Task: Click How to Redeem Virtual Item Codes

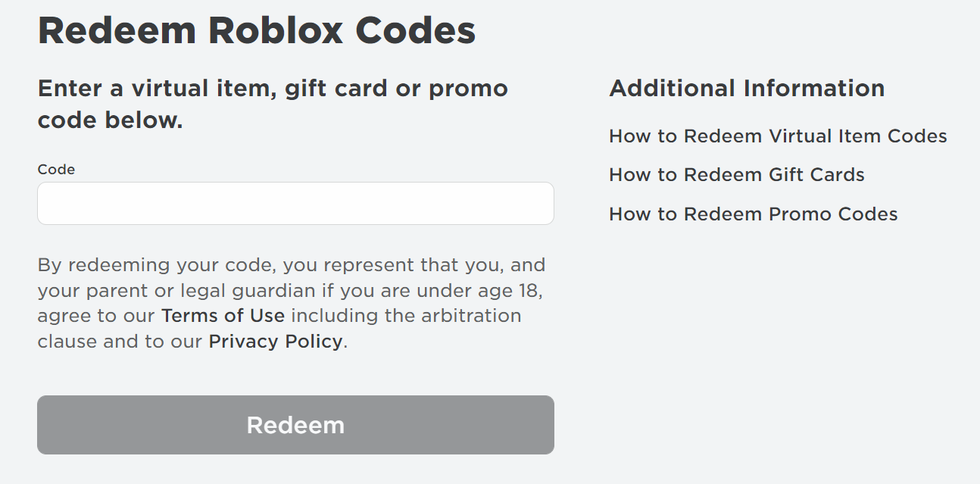Action: pyautogui.click(x=778, y=136)
